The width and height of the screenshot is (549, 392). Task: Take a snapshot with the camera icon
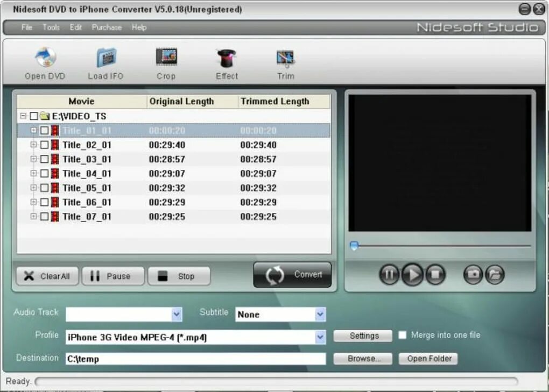pos(473,274)
